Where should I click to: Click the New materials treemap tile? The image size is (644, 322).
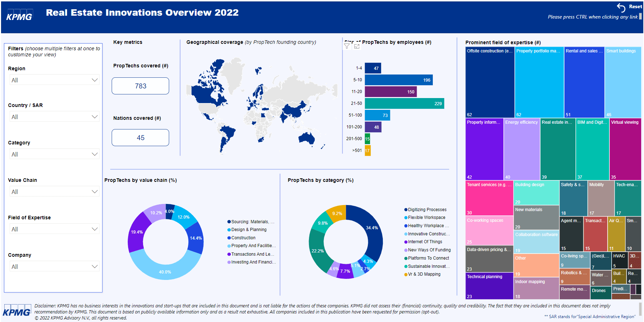tap(536, 218)
